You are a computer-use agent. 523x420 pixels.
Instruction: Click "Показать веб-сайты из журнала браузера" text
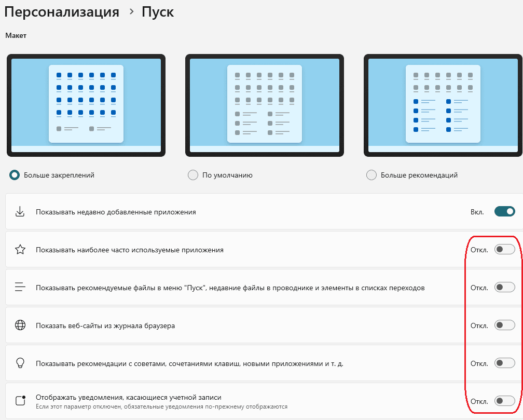click(x=105, y=326)
